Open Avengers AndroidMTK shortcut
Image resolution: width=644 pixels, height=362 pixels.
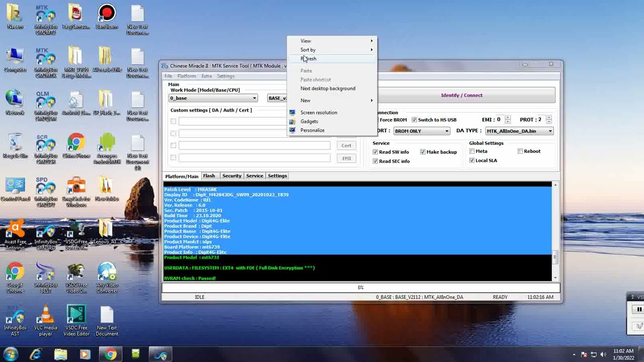tap(107, 149)
